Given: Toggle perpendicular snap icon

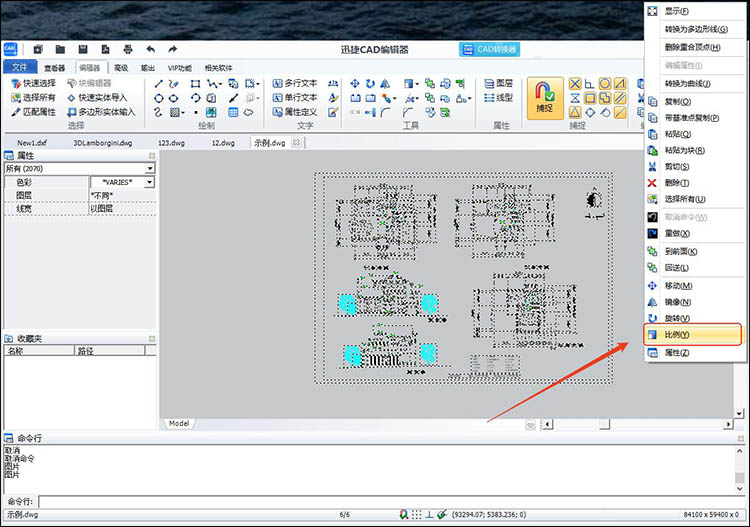Looking at the screenshot, I should 590,84.
